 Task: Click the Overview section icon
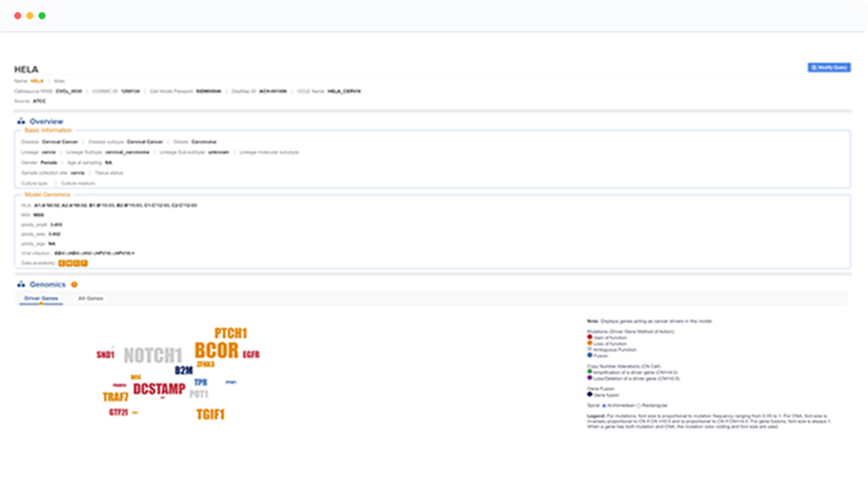tap(21, 121)
